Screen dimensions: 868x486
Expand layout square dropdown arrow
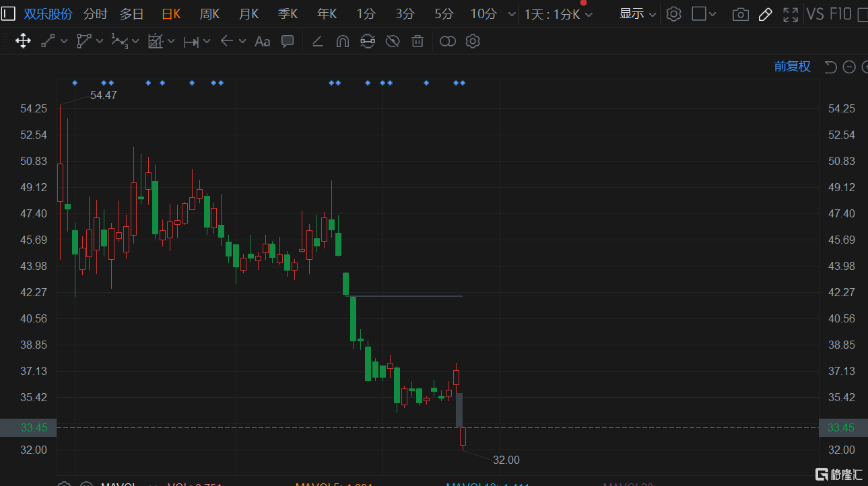(713, 14)
